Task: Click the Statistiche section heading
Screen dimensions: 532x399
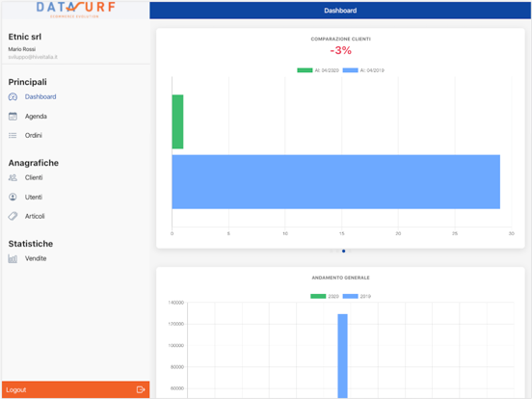Action: pos(31,244)
